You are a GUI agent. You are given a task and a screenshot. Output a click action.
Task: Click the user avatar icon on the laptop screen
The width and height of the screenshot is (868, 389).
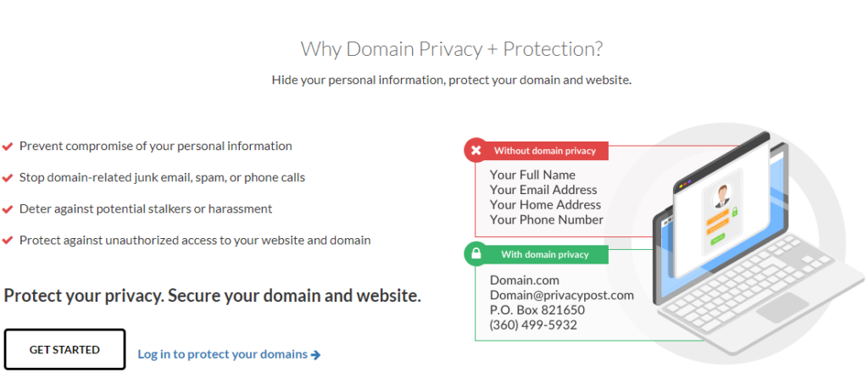click(722, 197)
